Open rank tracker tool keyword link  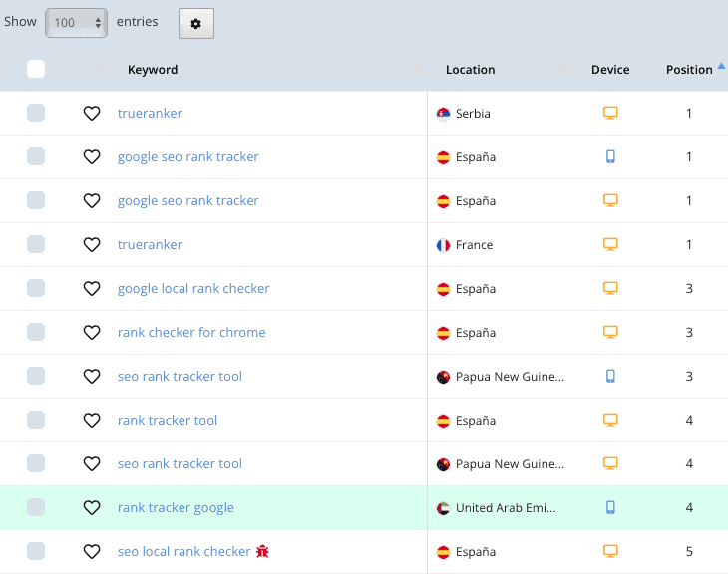168,420
